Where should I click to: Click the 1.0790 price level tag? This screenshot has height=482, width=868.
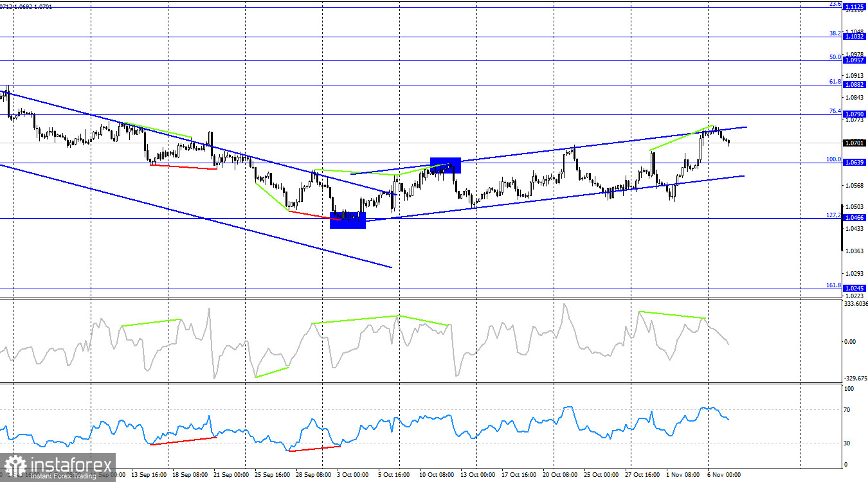[854, 114]
